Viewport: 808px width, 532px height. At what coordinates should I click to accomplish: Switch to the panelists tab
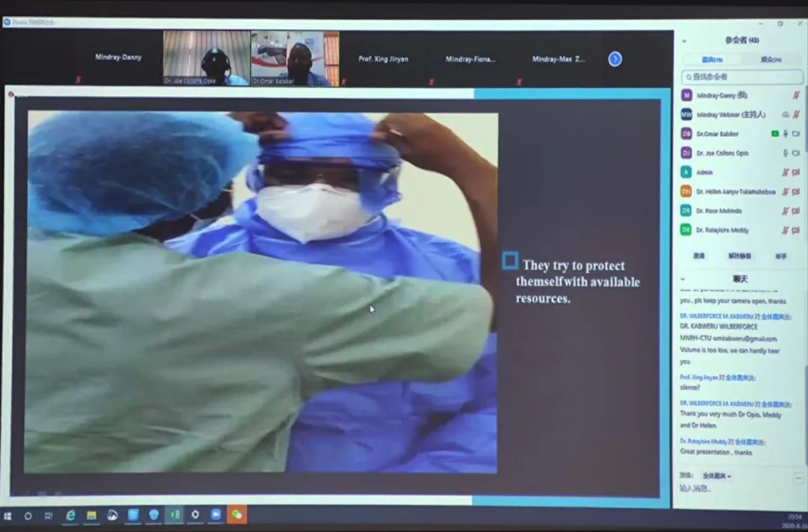tap(712, 60)
